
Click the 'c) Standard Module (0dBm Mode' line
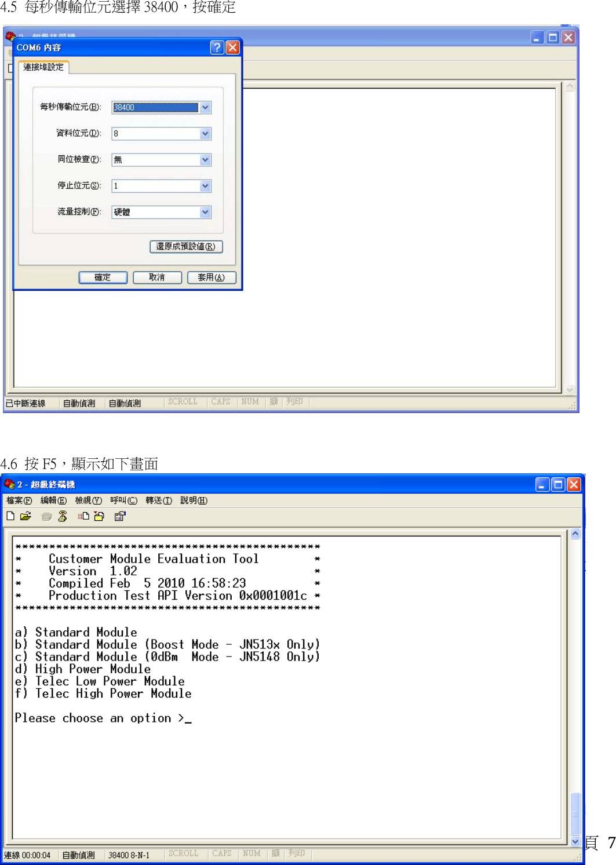pyautogui.click(x=167, y=656)
